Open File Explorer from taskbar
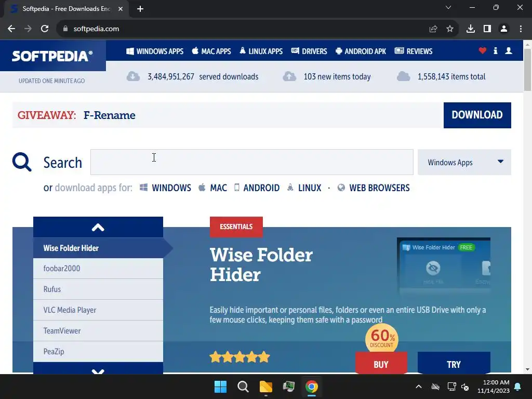 [x=266, y=387]
